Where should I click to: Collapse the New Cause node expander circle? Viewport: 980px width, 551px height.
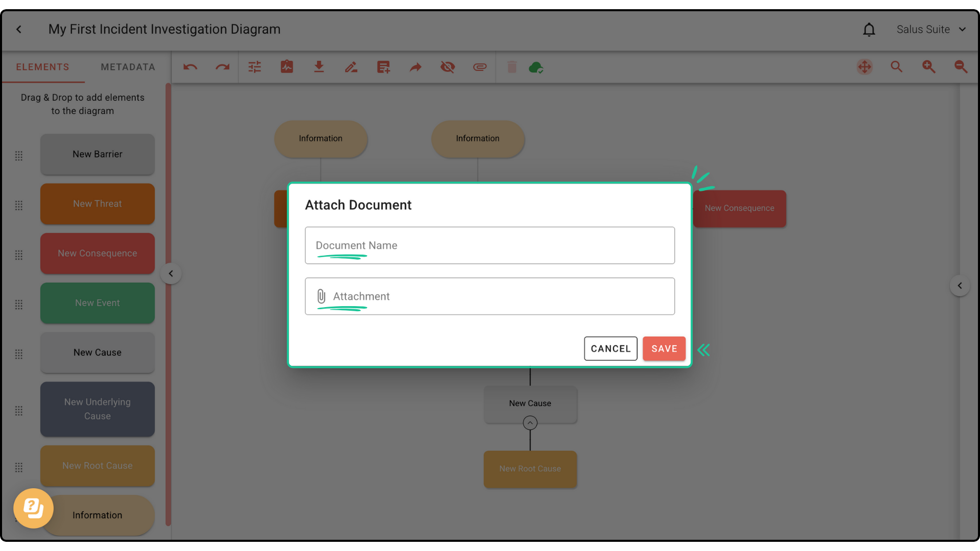coord(530,423)
